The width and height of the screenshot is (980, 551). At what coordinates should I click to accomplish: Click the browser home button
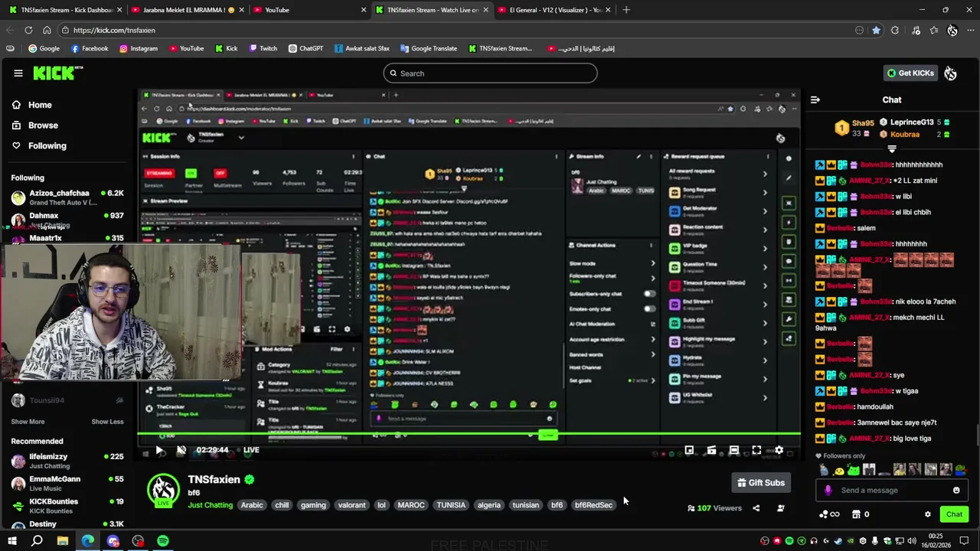[47, 30]
